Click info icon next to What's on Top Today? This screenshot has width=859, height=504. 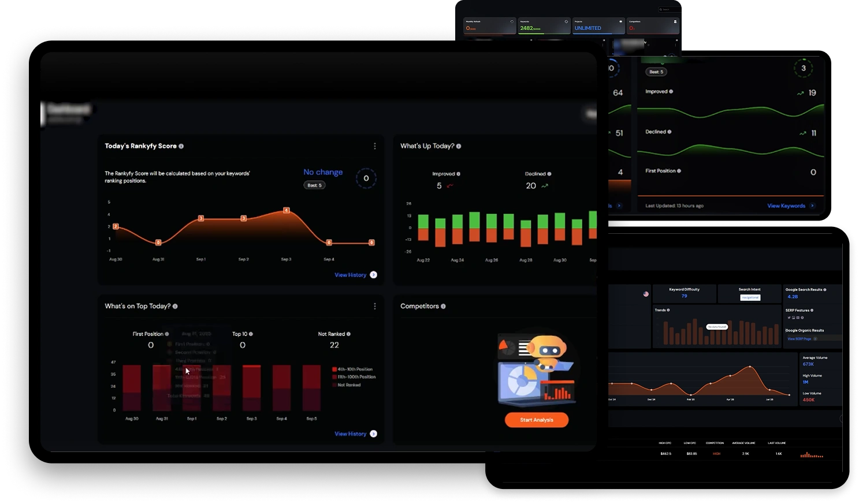(x=175, y=306)
